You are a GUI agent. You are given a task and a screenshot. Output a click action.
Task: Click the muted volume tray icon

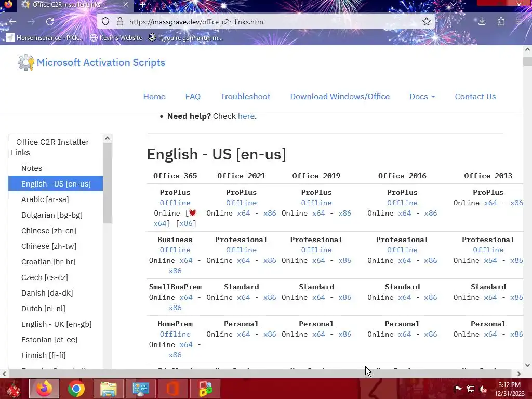(x=483, y=389)
